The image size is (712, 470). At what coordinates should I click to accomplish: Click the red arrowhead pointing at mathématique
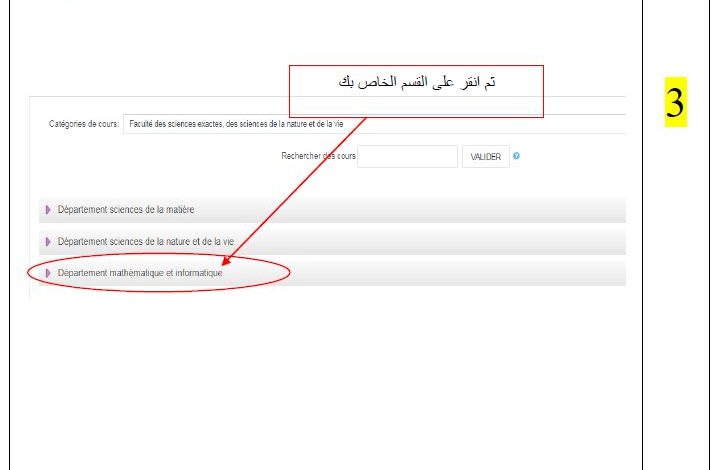(226, 261)
